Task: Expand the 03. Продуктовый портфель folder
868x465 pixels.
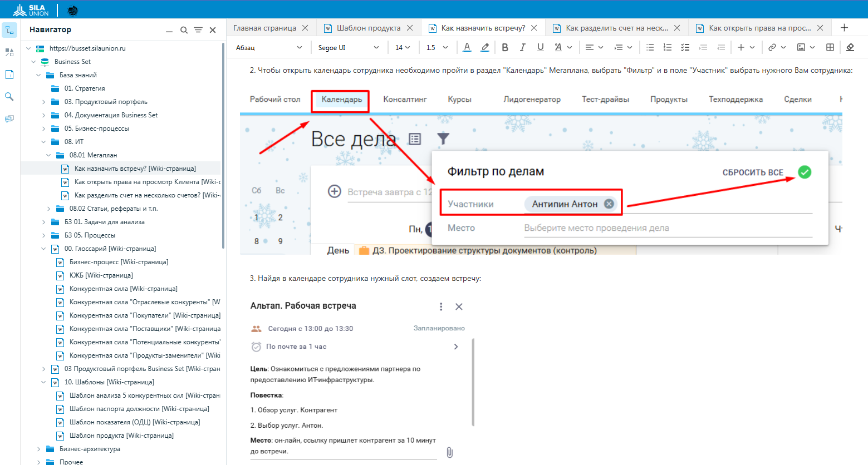Action: [x=44, y=102]
